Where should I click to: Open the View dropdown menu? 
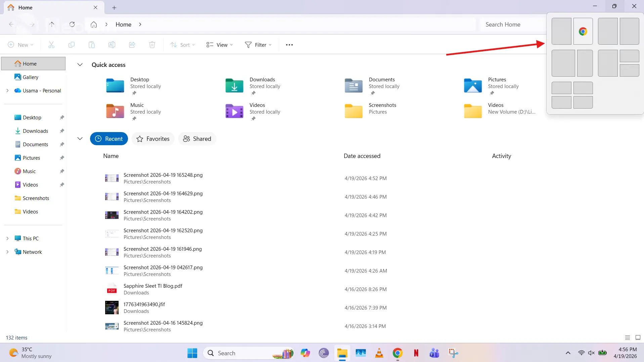pos(219,45)
